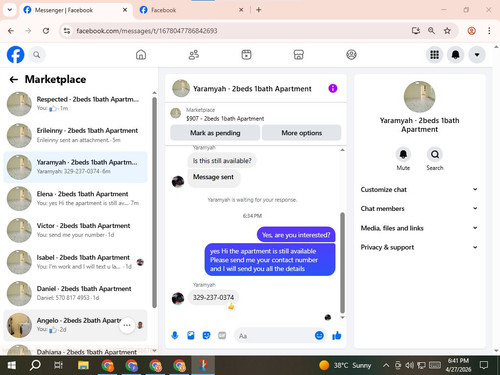The width and height of the screenshot is (500, 375).
Task: Expand Privacy & support section
Action: (419, 247)
